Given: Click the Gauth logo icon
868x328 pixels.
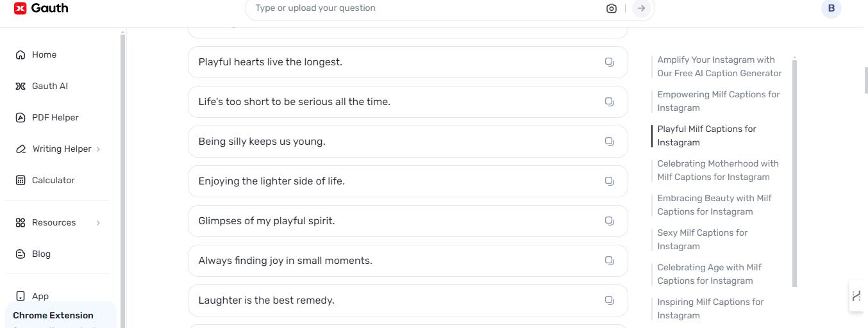Looking at the screenshot, I should [21, 8].
